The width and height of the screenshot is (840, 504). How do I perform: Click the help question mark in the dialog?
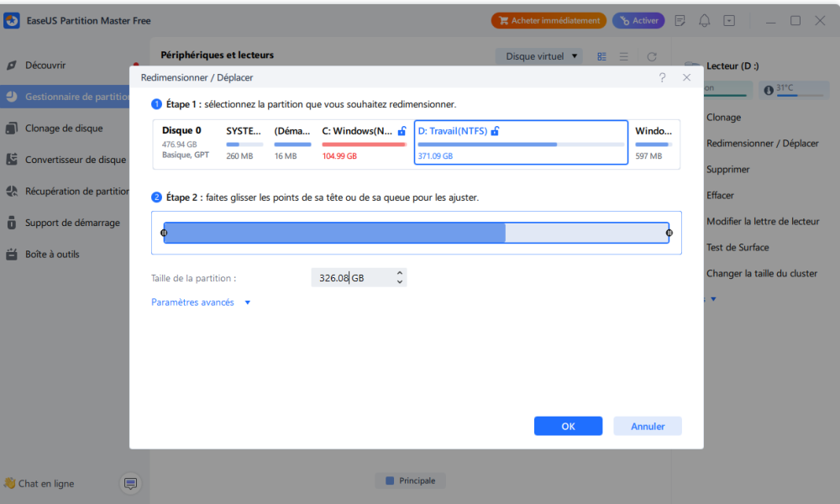tap(662, 77)
